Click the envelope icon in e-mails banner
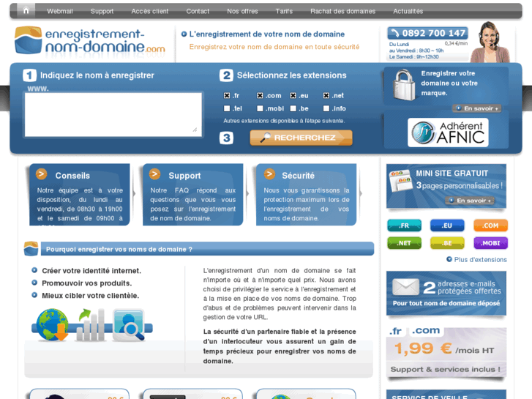The image size is (532, 399). [405, 287]
